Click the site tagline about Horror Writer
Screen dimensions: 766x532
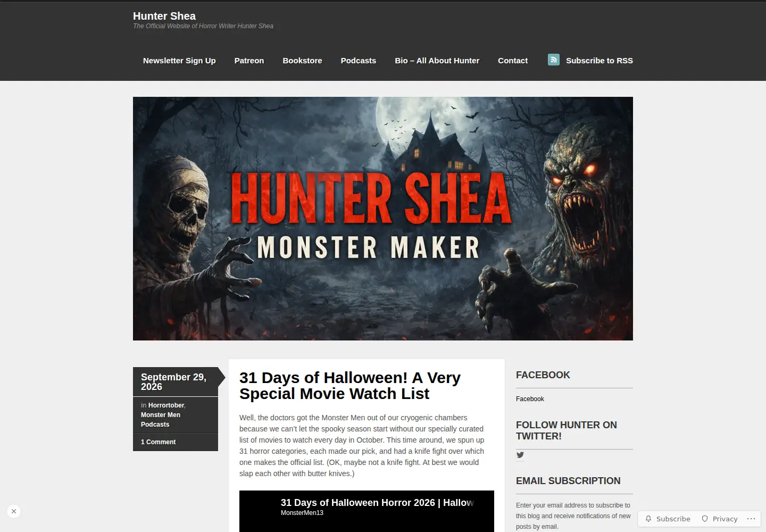click(203, 26)
